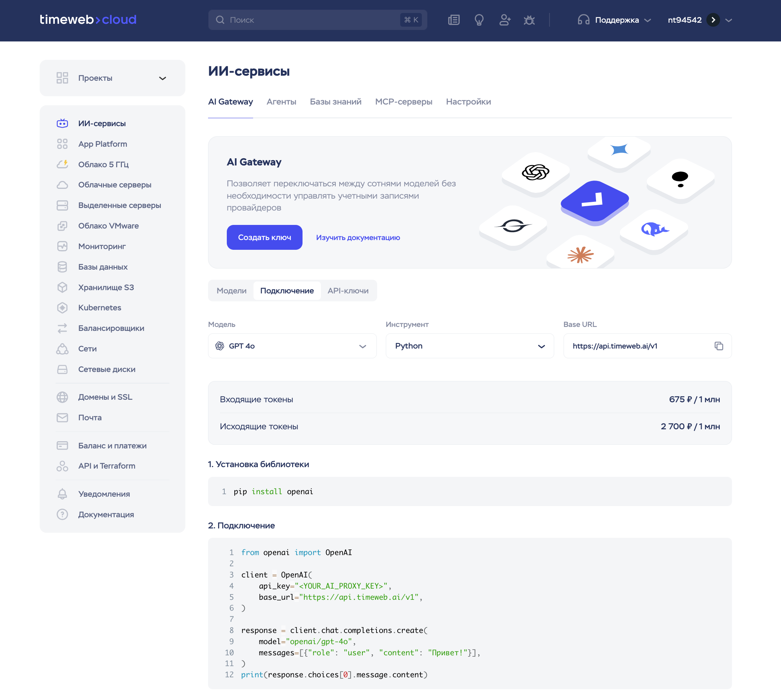781x700 pixels.
Task: Click the Сети network icon
Action: click(x=62, y=349)
